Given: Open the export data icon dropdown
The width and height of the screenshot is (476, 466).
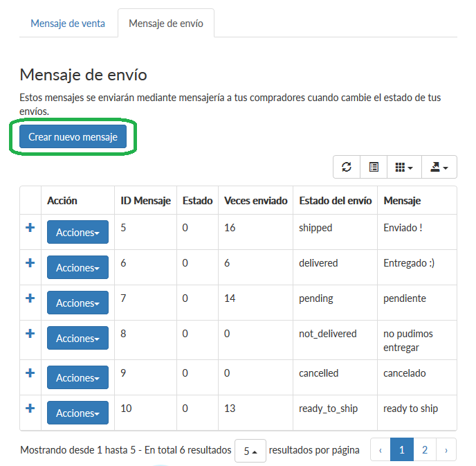Looking at the screenshot, I should click(x=439, y=167).
